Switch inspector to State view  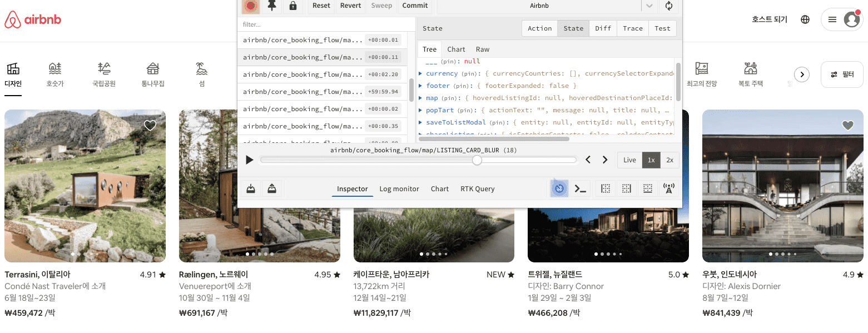(x=574, y=28)
